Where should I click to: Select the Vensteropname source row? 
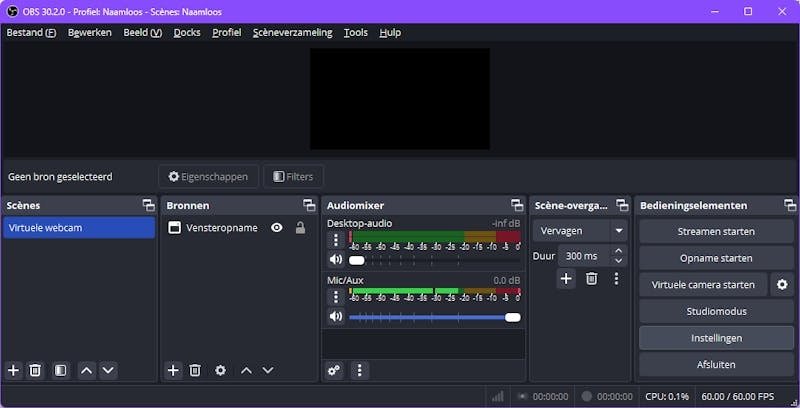239,228
